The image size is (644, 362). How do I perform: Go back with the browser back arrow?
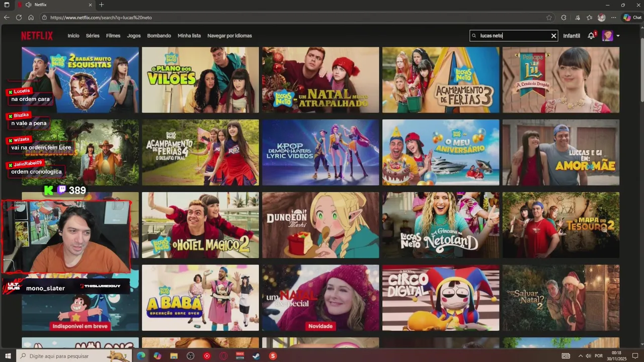click(x=7, y=17)
